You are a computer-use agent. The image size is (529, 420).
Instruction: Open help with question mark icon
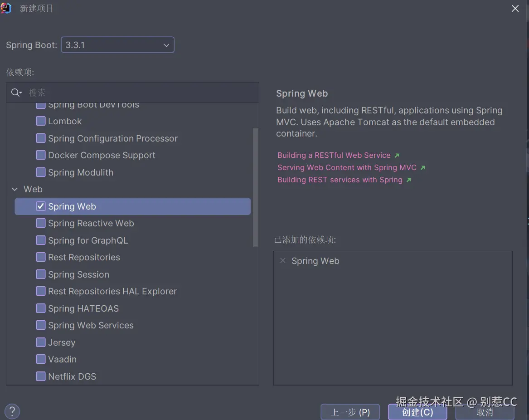12,411
